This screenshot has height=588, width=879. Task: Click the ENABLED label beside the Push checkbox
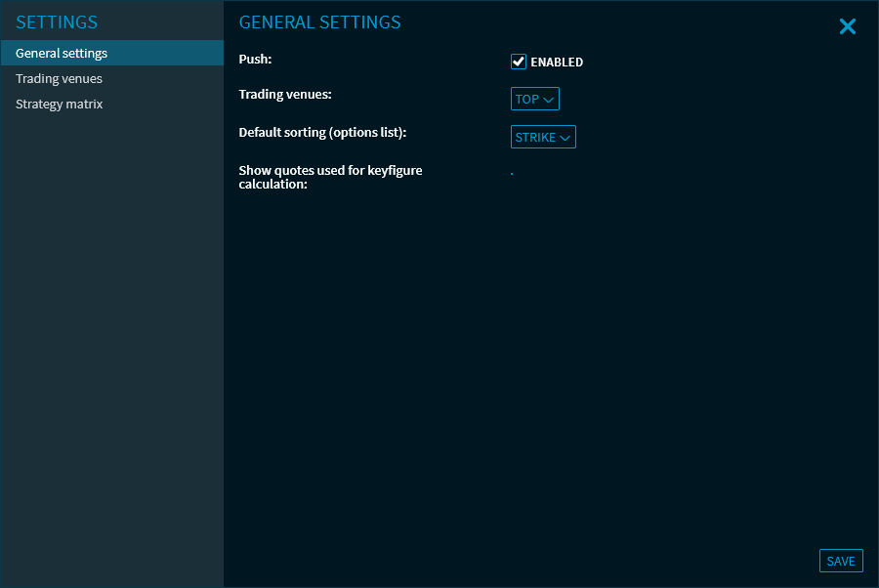pyautogui.click(x=557, y=63)
